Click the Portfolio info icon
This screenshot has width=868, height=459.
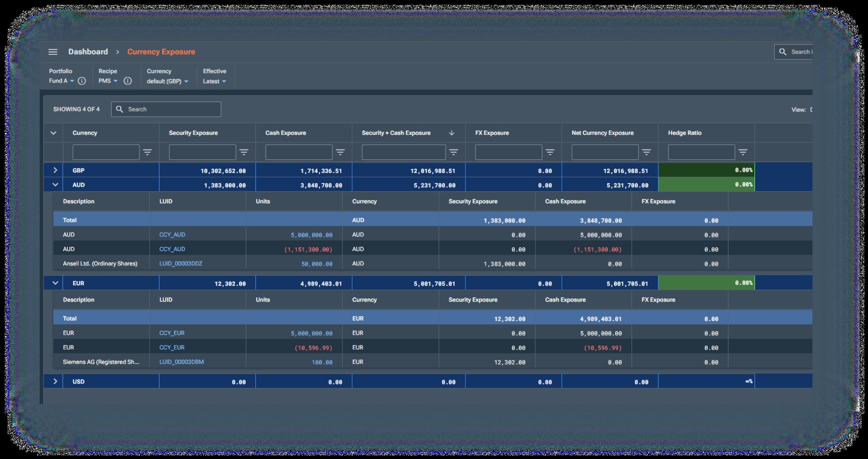click(82, 81)
